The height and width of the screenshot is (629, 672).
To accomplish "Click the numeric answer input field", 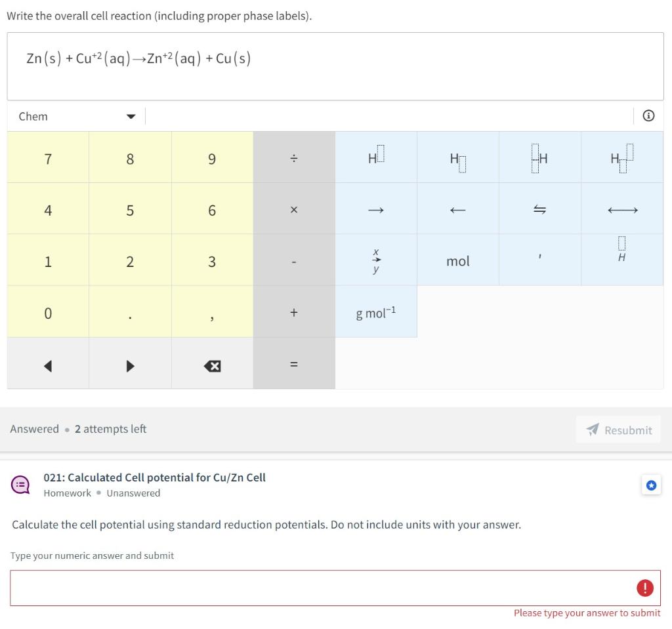I will pos(336,588).
